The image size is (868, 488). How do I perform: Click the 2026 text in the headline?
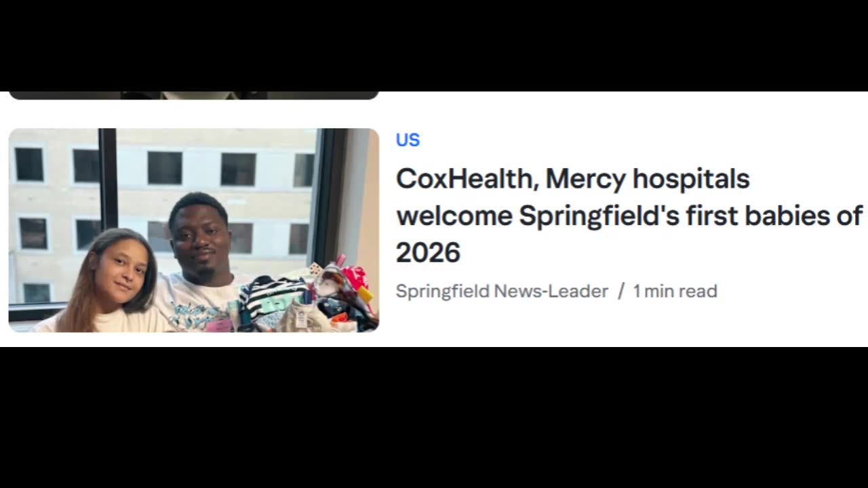[428, 253]
